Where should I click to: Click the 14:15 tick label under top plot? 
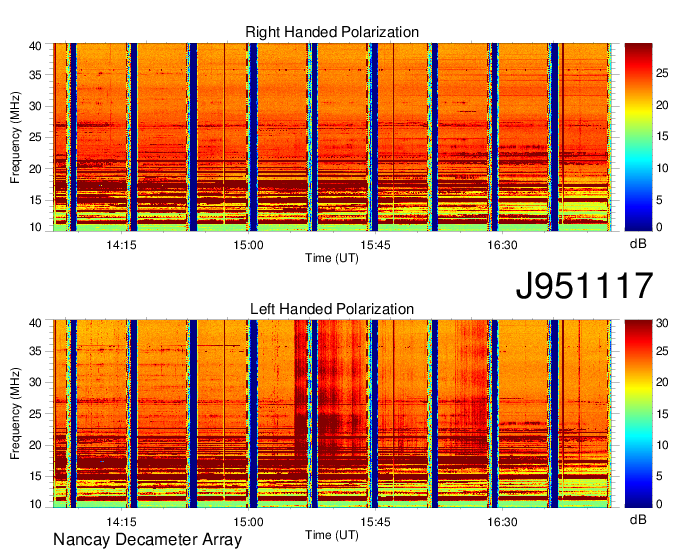121,245
